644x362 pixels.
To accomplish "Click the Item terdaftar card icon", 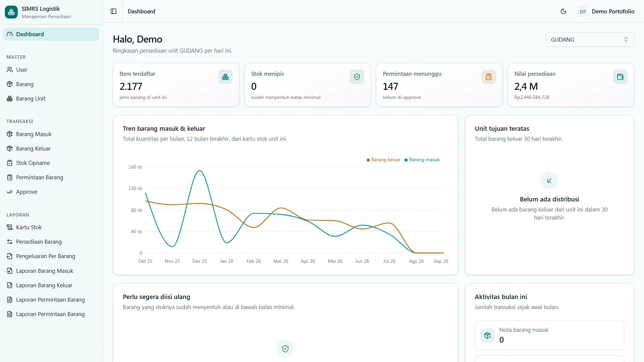I will (x=225, y=77).
